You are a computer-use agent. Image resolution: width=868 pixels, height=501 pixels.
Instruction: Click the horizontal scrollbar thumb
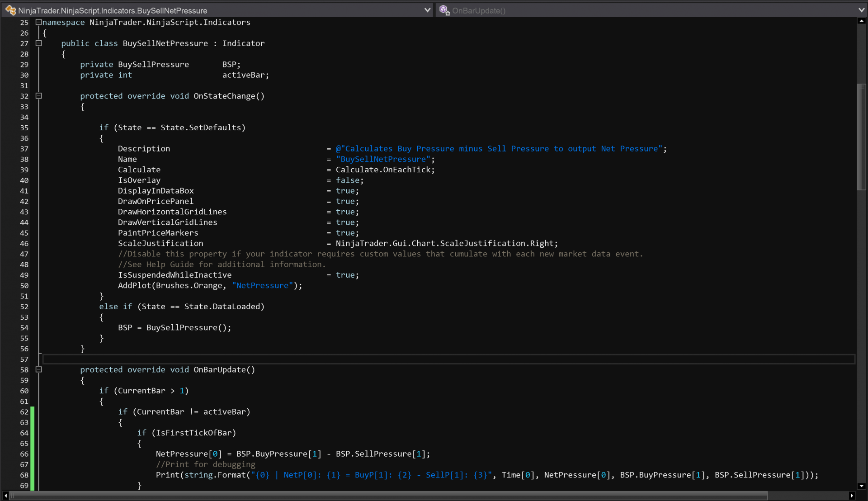pos(389,496)
